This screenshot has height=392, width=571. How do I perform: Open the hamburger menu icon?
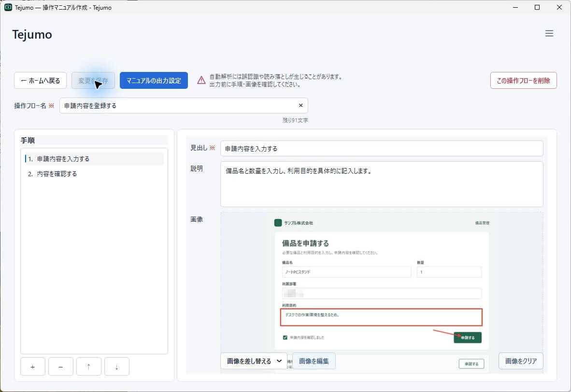tap(549, 33)
